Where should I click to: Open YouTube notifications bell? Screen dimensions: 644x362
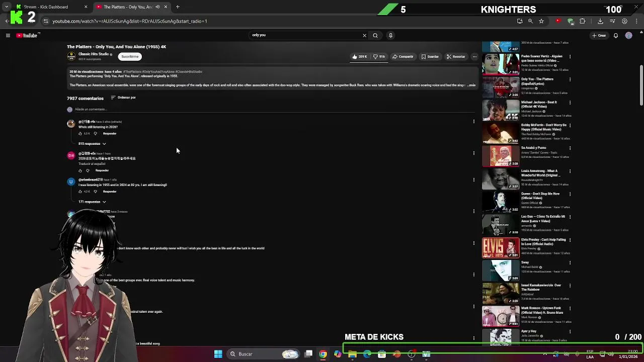[615, 35]
